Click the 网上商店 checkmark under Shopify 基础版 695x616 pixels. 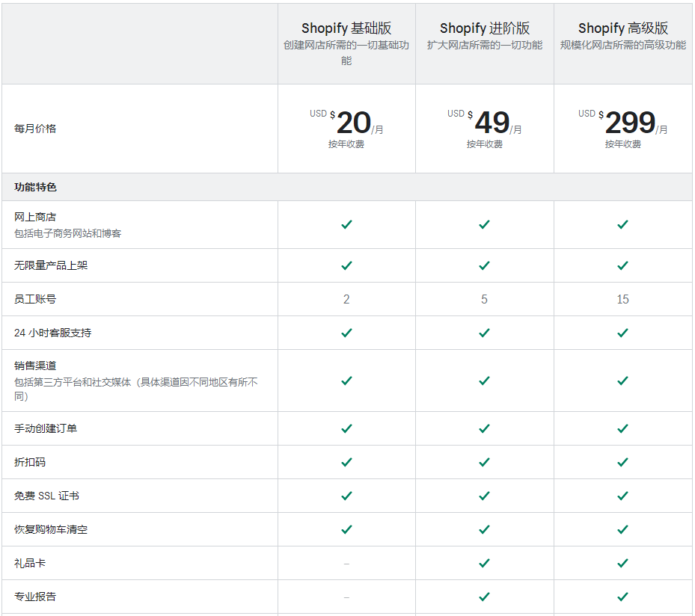coord(346,224)
